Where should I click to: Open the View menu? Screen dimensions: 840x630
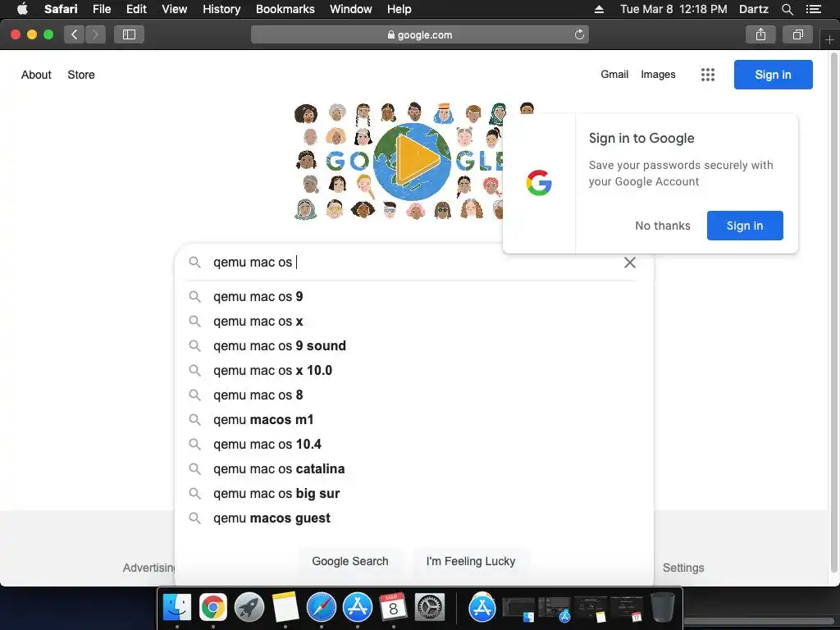(x=175, y=9)
